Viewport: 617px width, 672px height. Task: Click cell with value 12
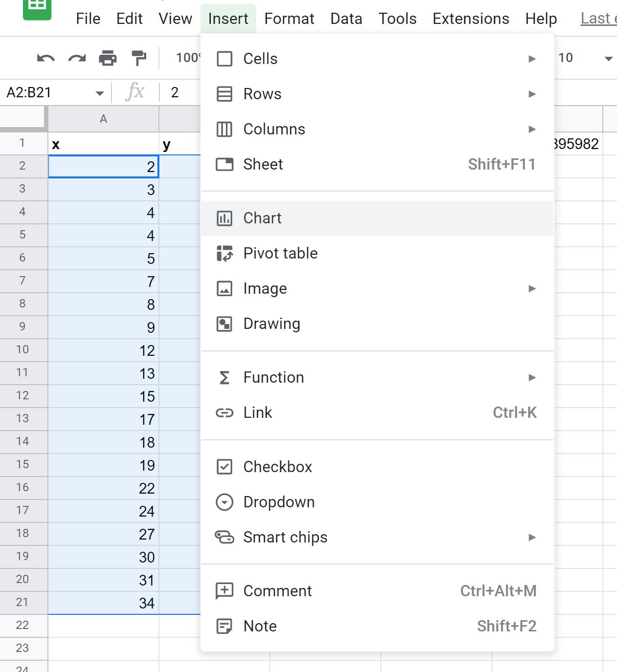click(x=104, y=350)
